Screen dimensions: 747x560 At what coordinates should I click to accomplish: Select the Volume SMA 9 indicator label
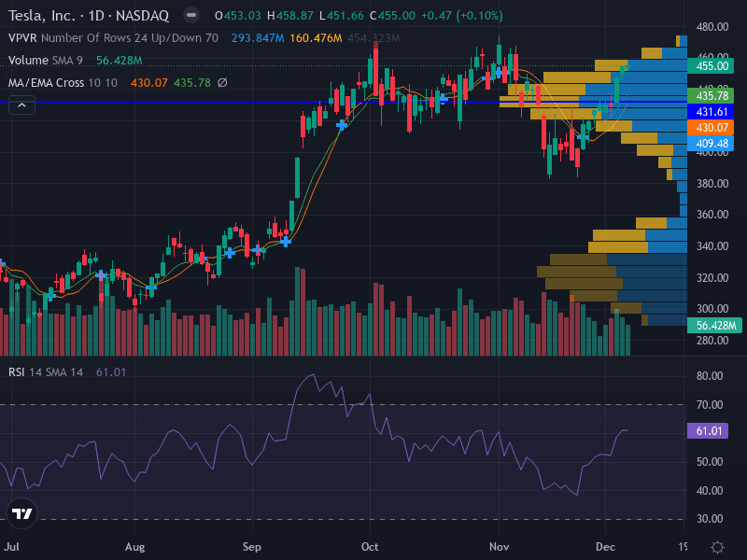46,61
